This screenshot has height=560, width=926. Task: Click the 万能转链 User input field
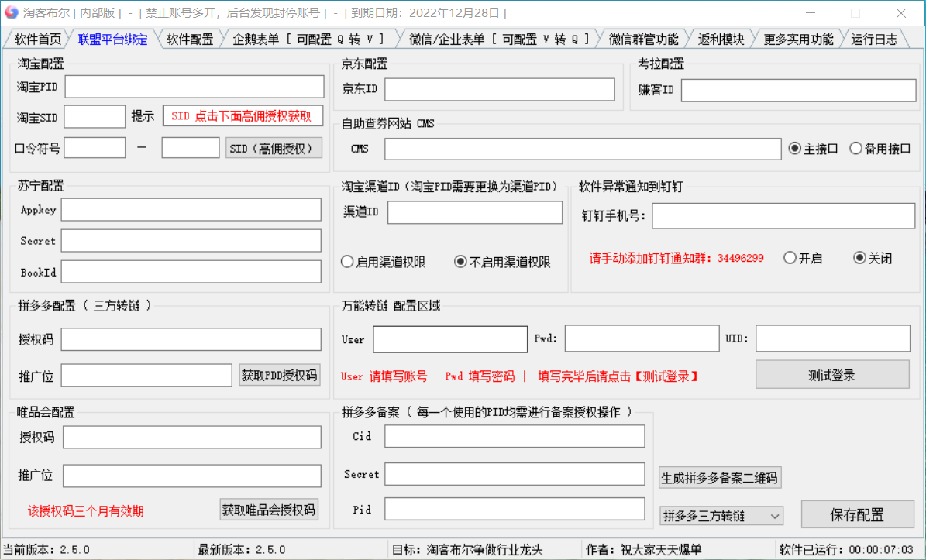450,339
